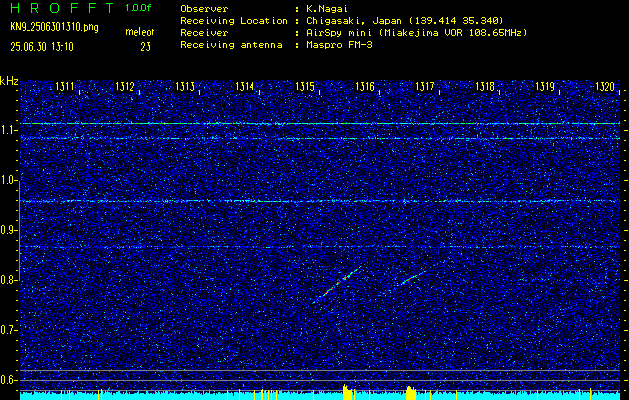Click the 1317 time marker

[x=425, y=86]
